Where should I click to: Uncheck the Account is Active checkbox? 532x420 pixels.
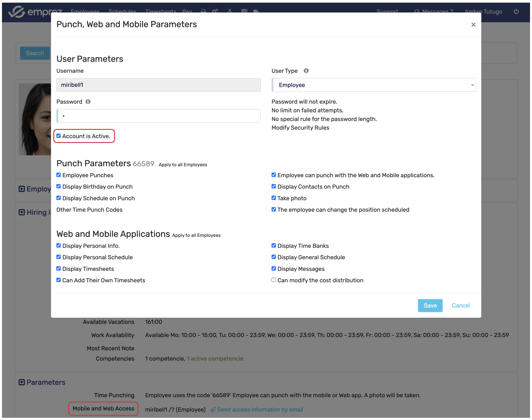(x=58, y=136)
